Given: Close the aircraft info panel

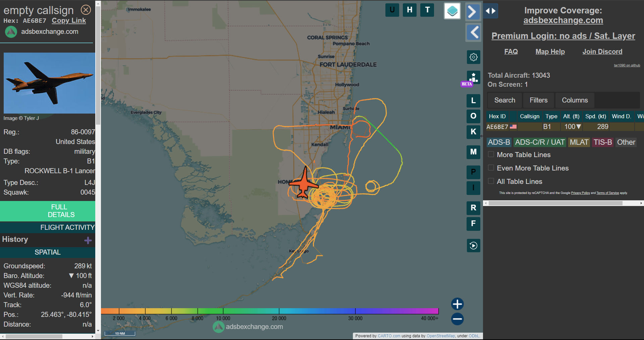Looking at the screenshot, I should [x=86, y=10].
